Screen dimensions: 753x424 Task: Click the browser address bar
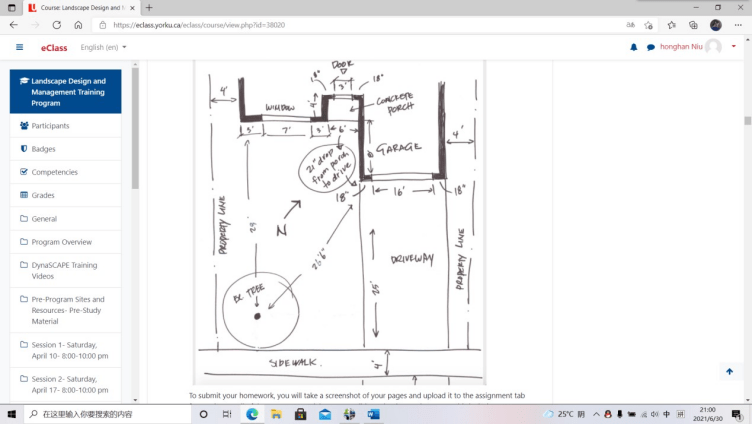click(x=350, y=25)
